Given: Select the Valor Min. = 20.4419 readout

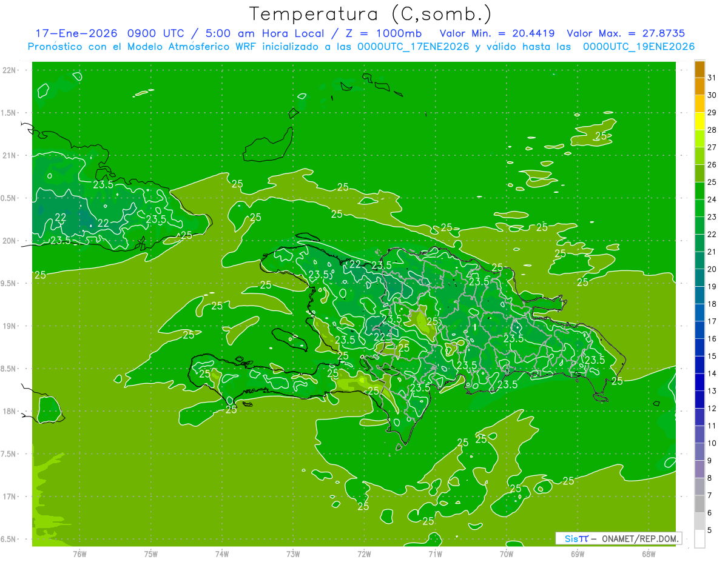Looking at the screenshot, I should pyautogui.click(x=498, y=33).
